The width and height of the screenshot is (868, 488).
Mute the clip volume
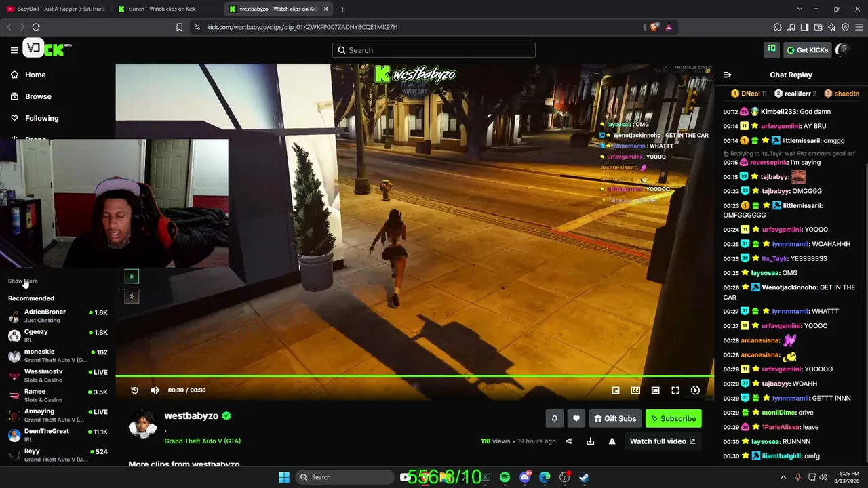[x=155, y=390]
